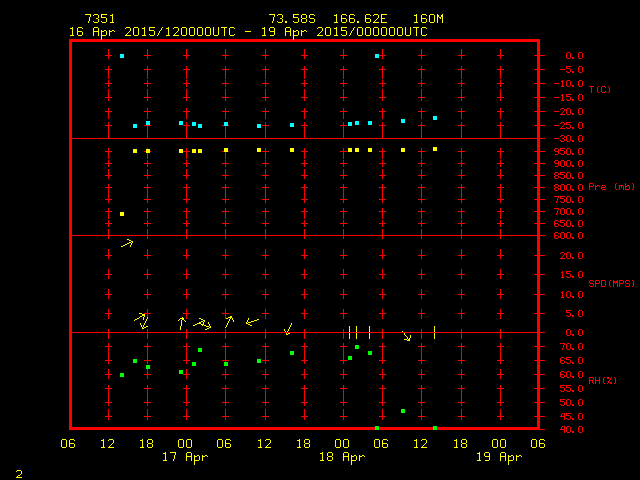Select the latitude value 73.58S

[288, 19]
